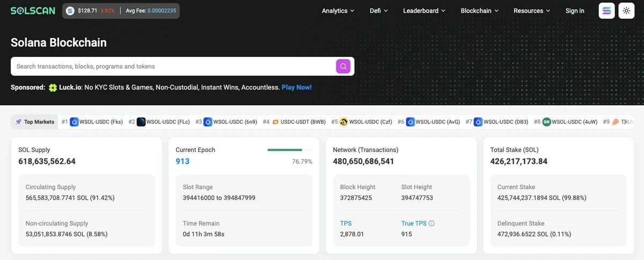Open the #5 WSOL-USDC (Czf) market icon
This screenshot has width=644, height=260.
pyautogui.click(x=343, y=122)
